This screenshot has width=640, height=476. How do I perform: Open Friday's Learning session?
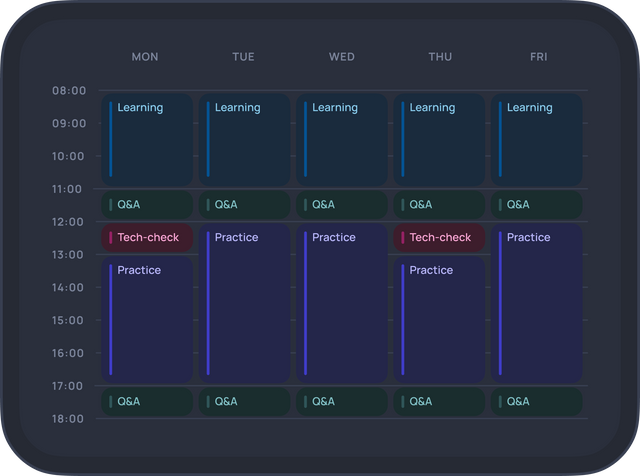[536, 139]
